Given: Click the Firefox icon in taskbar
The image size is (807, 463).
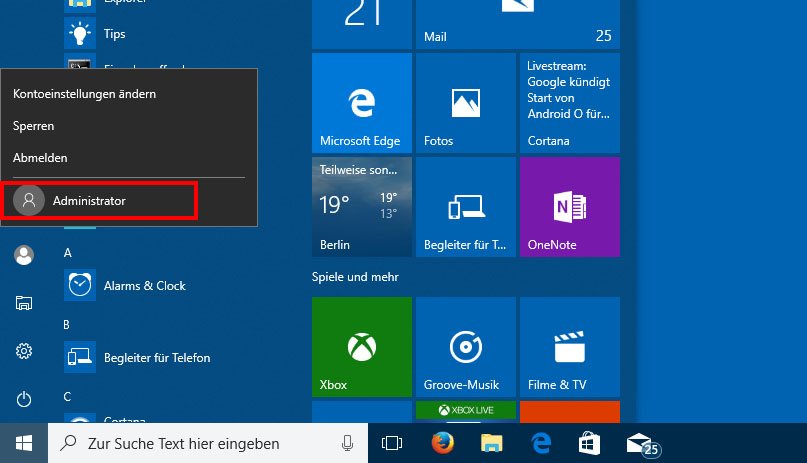Looking at the screenshot, I should (x=443, y=443).
